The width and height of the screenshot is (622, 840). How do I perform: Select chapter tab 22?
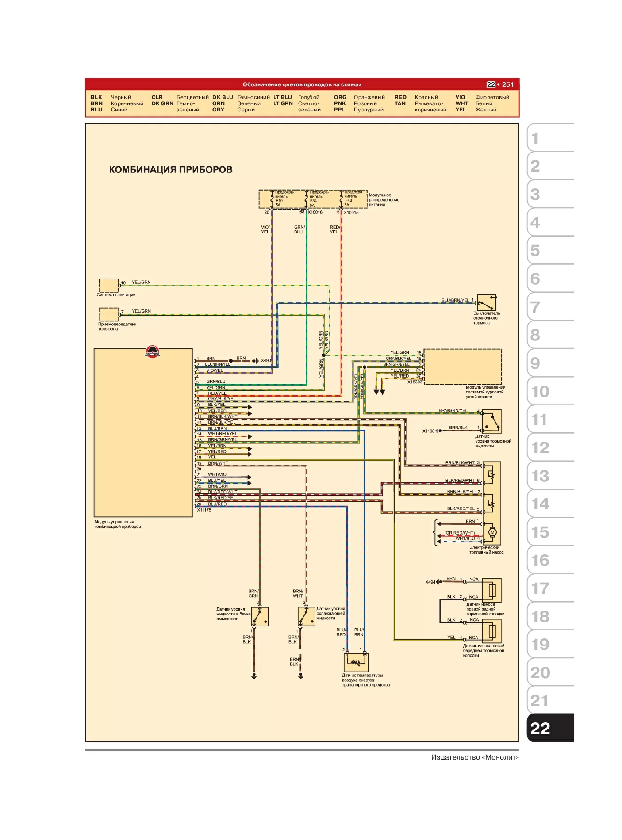pos(550,728)
